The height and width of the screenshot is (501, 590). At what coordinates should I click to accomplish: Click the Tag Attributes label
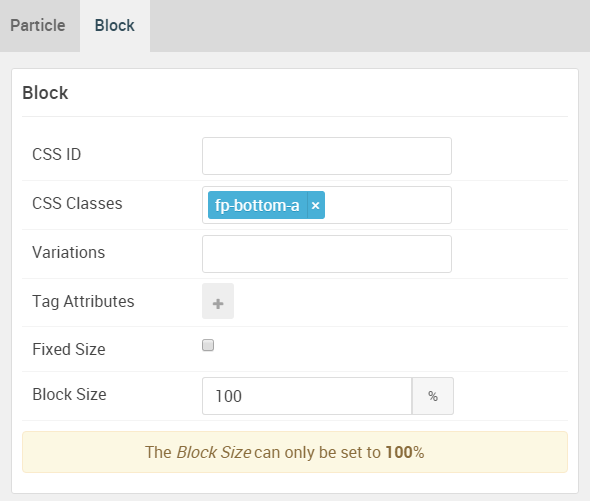point(83,302)
